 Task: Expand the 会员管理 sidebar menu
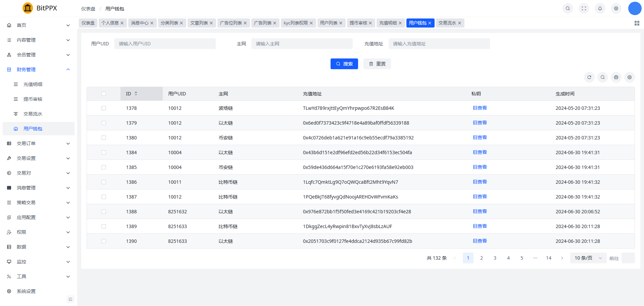[39, 55]
